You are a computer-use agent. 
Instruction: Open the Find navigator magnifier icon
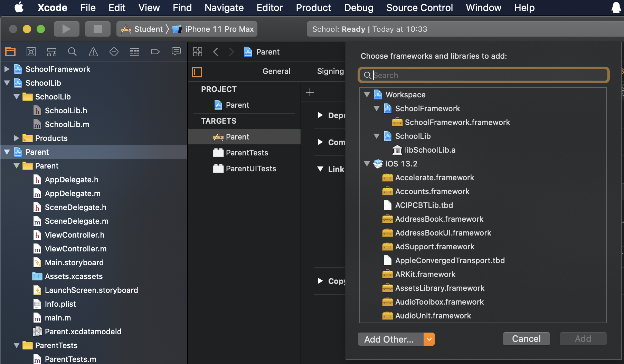(x=72, y=52)
